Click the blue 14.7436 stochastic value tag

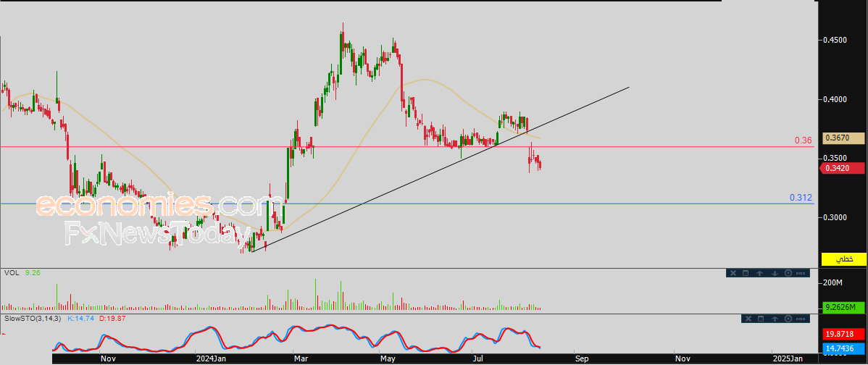(x=843, y=348)
